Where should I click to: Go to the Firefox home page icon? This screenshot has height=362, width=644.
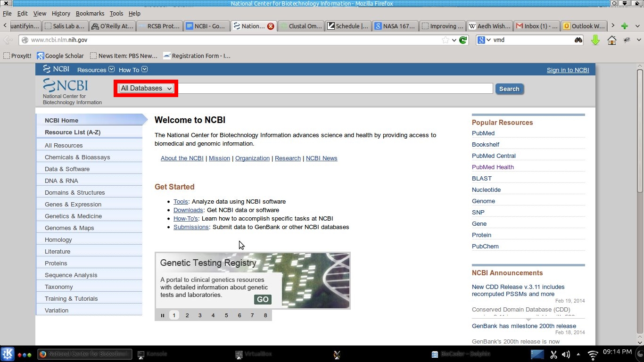[611, 40]
